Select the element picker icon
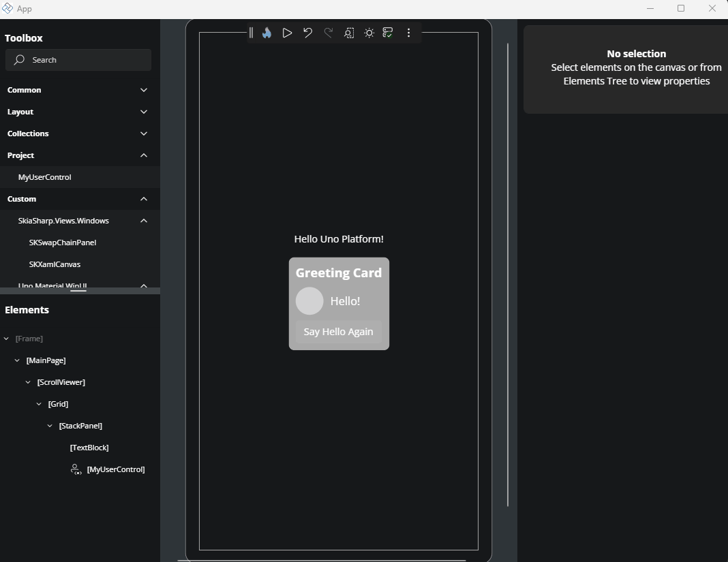Screen dimensions: 728x562 pos(349,33)
